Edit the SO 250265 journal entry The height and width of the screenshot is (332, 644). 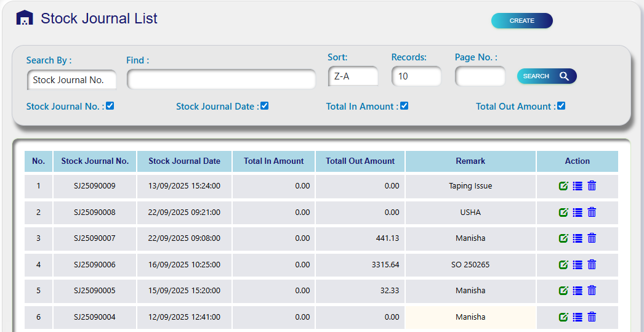click(563, 265)
